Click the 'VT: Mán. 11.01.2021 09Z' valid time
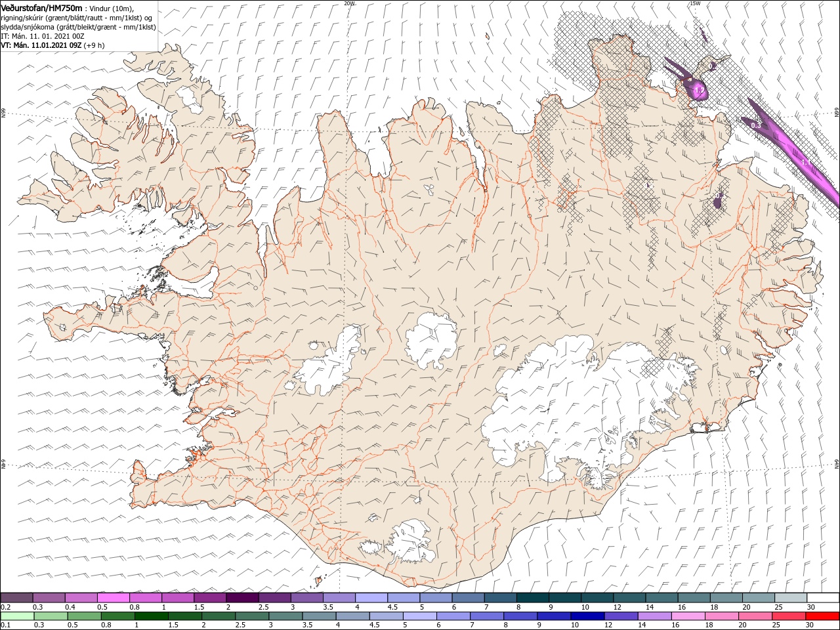The image size is (840, 630). click(x=41, y=45)
